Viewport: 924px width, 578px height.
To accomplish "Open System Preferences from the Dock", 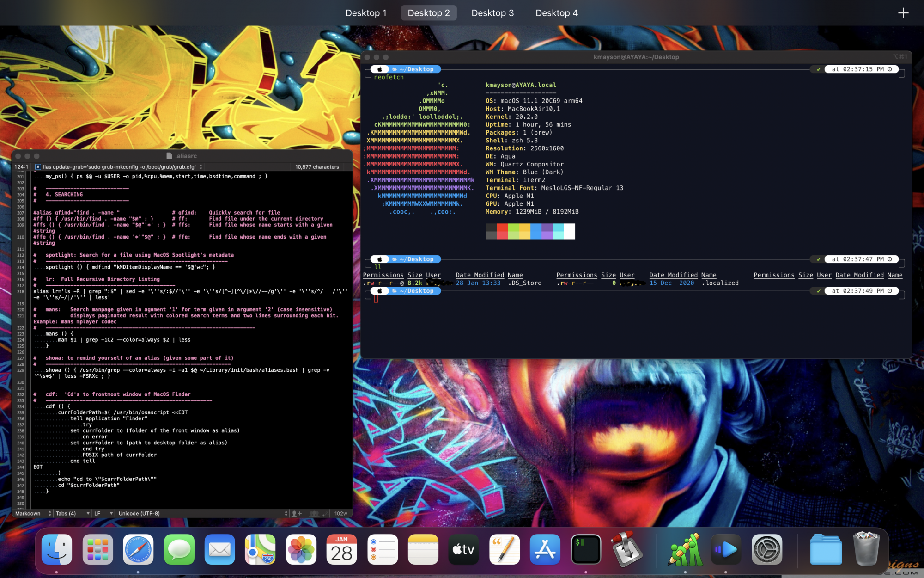I will (766, 549).
